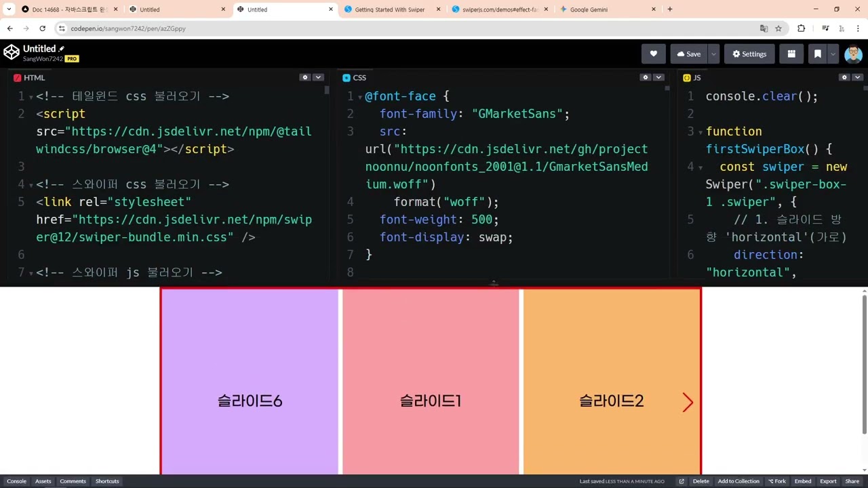Open bookmark options dropdown arrow
This screenshot has width=868, height=488.
[x=833, y=54]
